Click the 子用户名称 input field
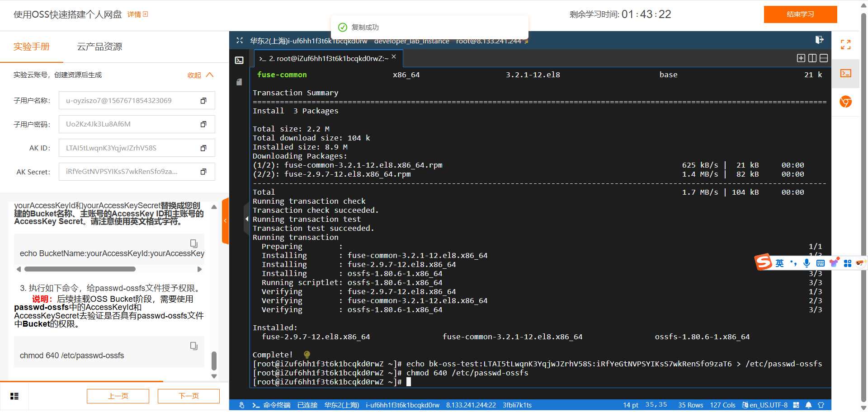868x412 pixels. [x=137, y=101]
